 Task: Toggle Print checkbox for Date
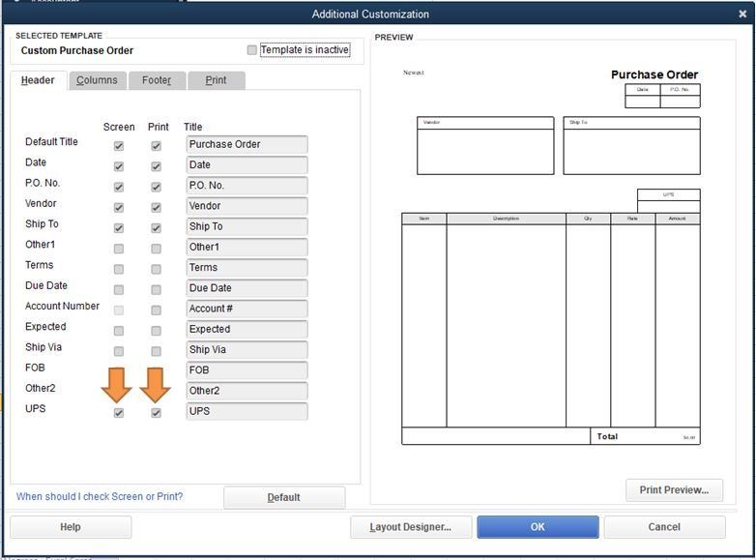click(156, 166)
